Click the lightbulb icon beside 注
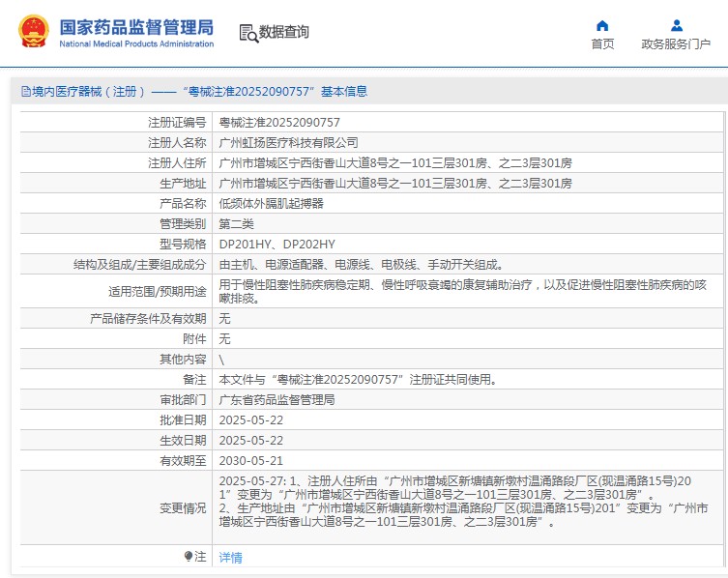Screen dimensions: 728x578 click(x=188, y=557)
